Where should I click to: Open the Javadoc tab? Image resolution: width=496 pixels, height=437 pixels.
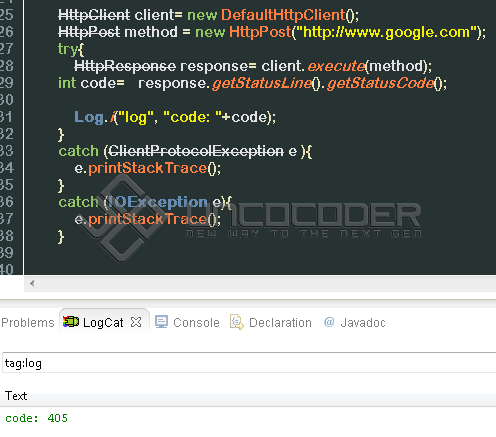point(363,323)
